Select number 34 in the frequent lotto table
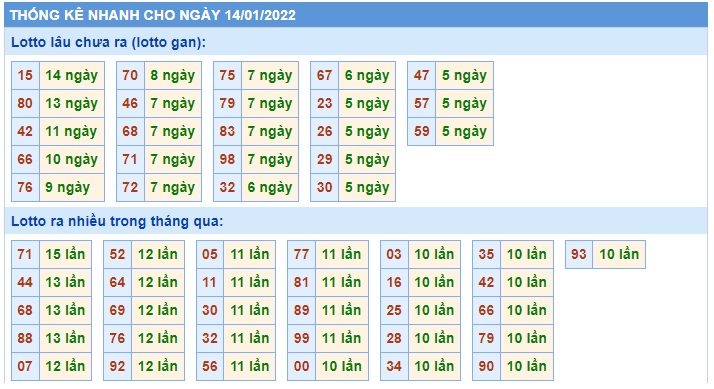The image size is (714, 389). 394,366
